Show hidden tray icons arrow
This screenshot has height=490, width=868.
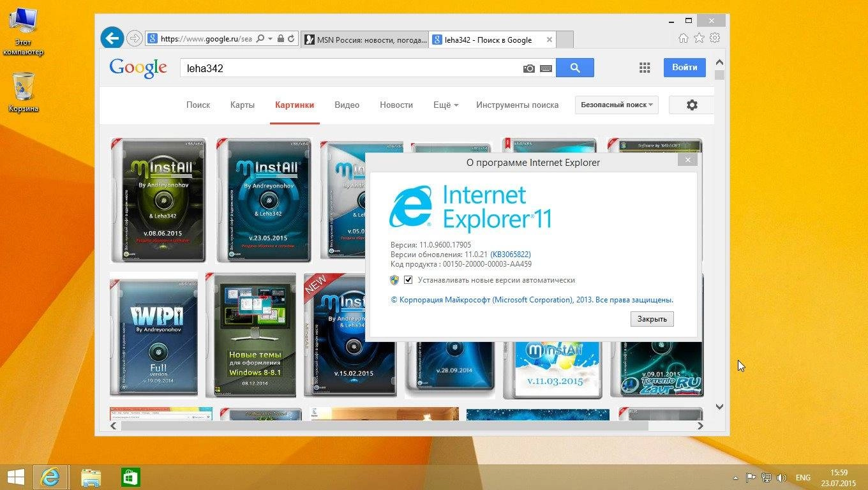[735, 477]
